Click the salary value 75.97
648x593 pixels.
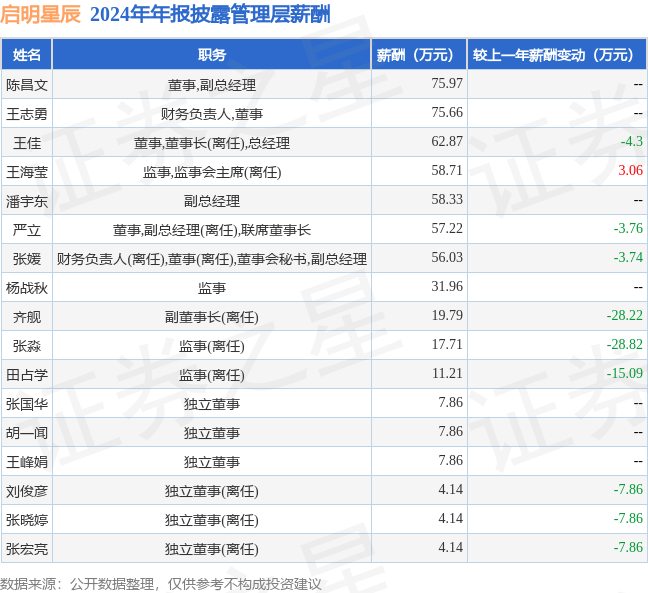[447, 83]
